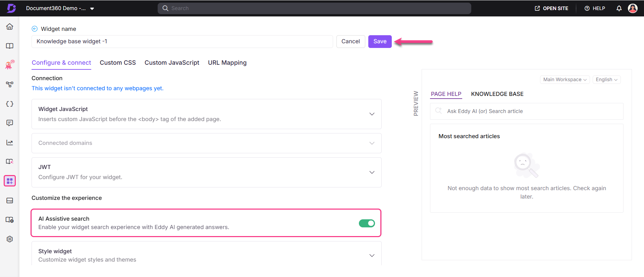Open the API curly braces icon in sidebar
644x277 pixels.
click(10, 104)
